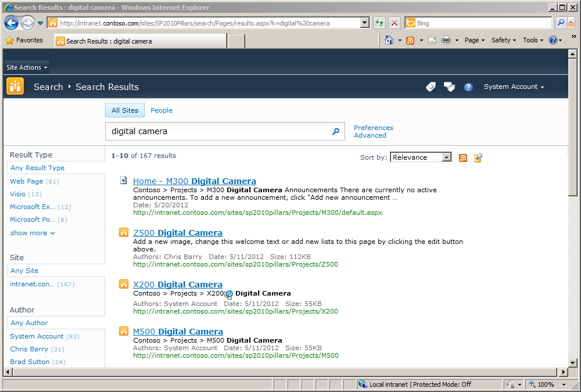Open Home - M300 Digital Camera result
This screenshot has width=581, height=392.
point(195,181)
